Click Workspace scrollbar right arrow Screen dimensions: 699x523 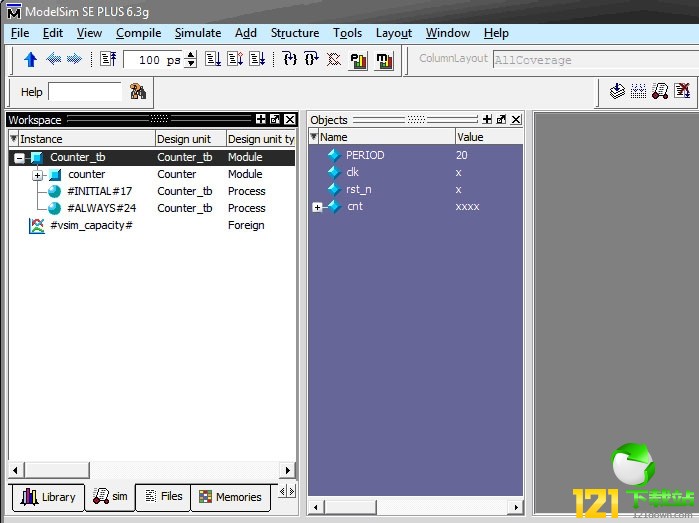click(x=288, y=470)
